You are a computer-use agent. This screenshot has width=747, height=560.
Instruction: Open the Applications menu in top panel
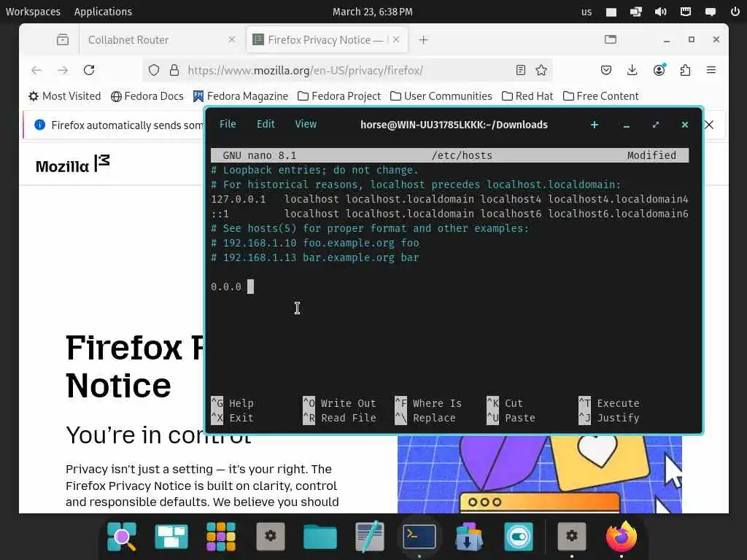(x=103, y=12)
